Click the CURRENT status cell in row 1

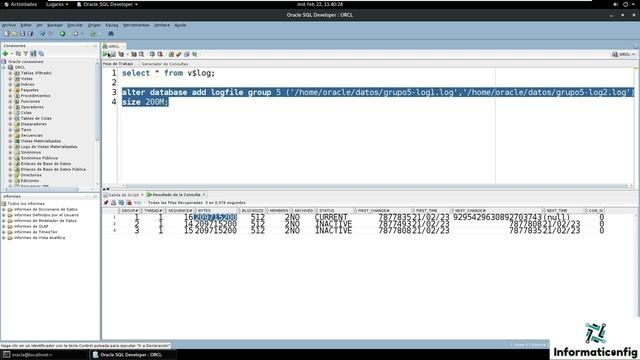pos(331,218)
